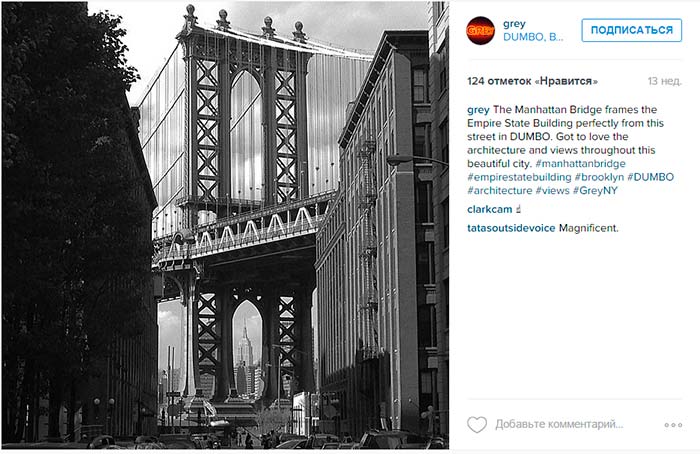Open the #GreyNY hashtag
Image resolution: width=700 pixels, height=454 pixels.
tap(595, 191)
